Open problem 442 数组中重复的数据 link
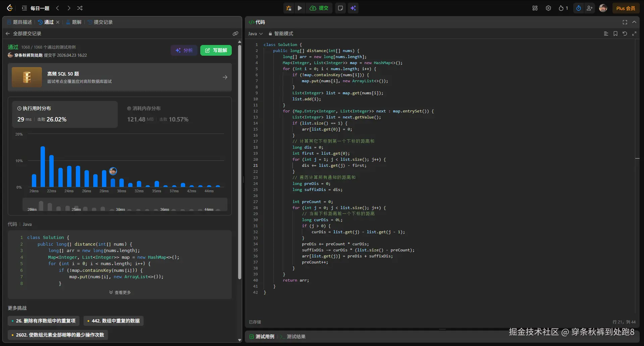Screen dimensions: 644x346 click(113, 321)
